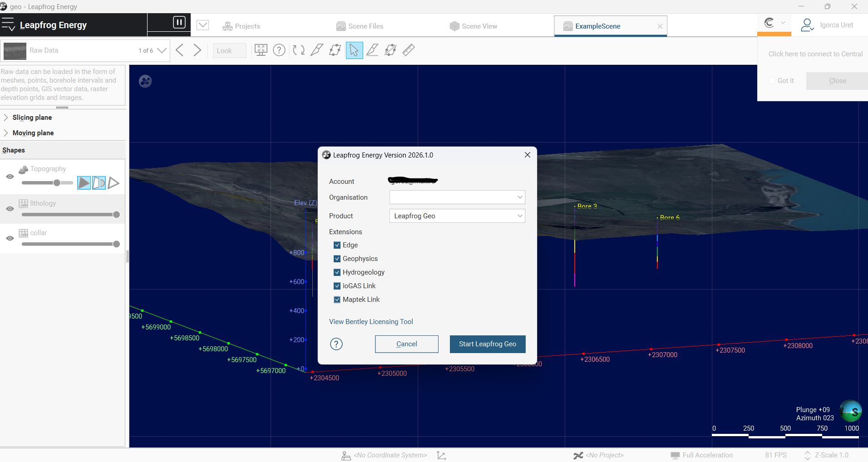The height and width of the screenshot is (462, 868).
Task: Click the Full Acceleration monitor icon
Action: (x=675, y=455)
